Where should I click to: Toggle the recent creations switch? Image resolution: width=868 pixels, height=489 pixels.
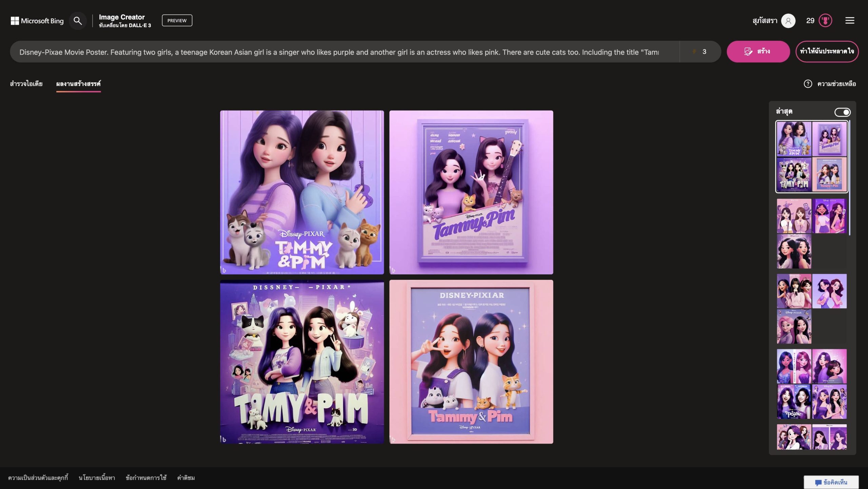pos(842,112)
